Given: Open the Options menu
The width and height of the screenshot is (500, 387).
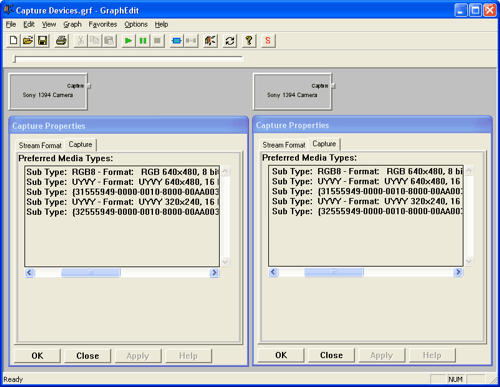Looking at the screenshot, I should click(136, 24).
